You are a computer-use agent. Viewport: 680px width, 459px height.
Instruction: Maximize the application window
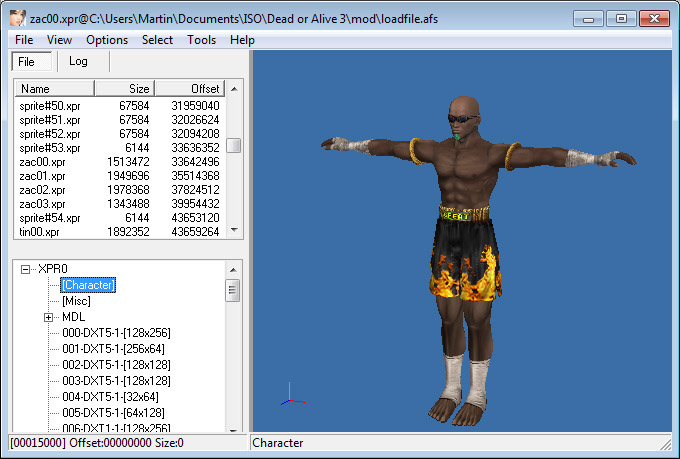pos(621,19)
